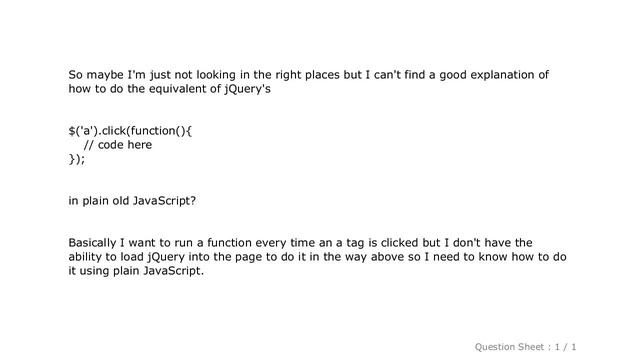
Task: Click the '// code here' comment line
Action: (118, 144)
